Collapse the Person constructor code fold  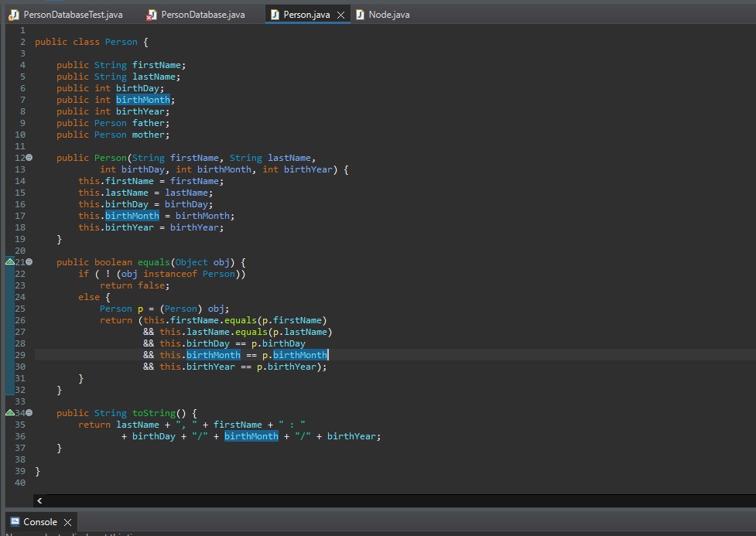point(29,158)
